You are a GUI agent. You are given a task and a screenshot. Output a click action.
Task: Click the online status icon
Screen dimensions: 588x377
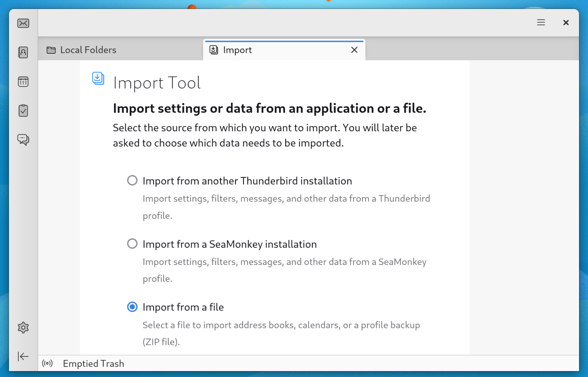[x=47, y=363]
